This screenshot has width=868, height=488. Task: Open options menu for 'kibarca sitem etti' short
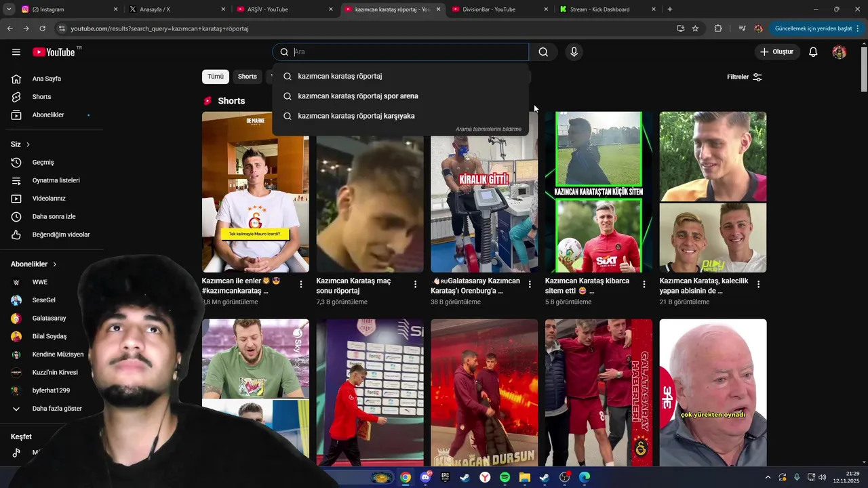(644, 285)
